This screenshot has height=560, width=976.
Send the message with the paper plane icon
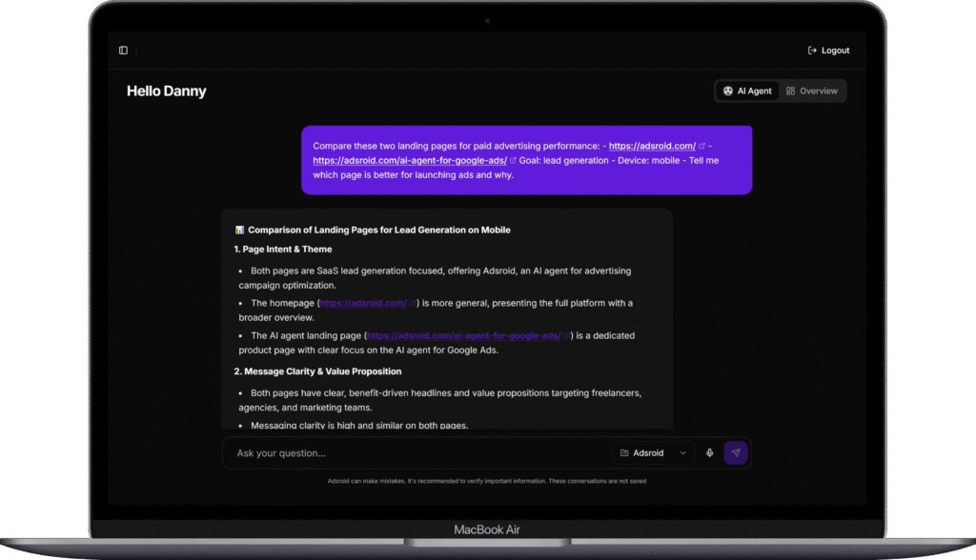735,453
